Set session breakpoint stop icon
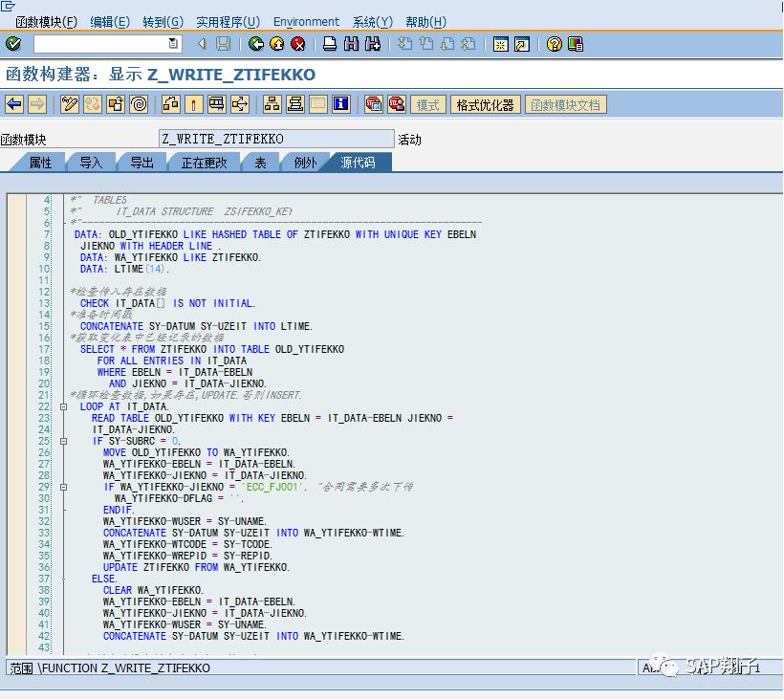 (374, 104)
